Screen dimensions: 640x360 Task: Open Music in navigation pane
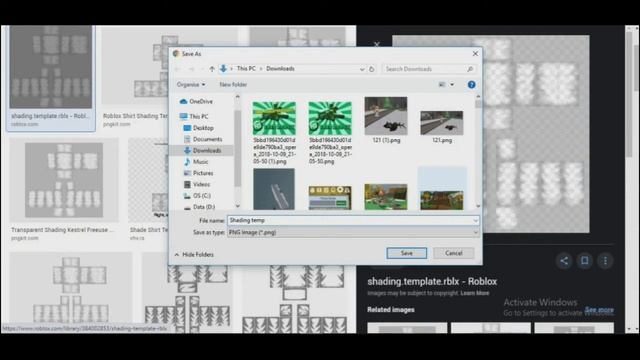click(196, 162)
